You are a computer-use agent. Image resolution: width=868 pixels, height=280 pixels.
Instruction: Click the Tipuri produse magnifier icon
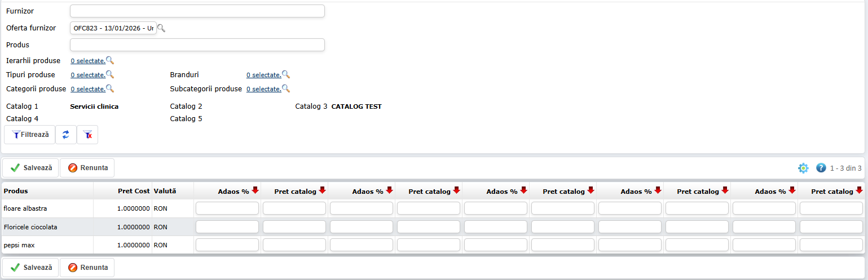click(x=110, y=74)
